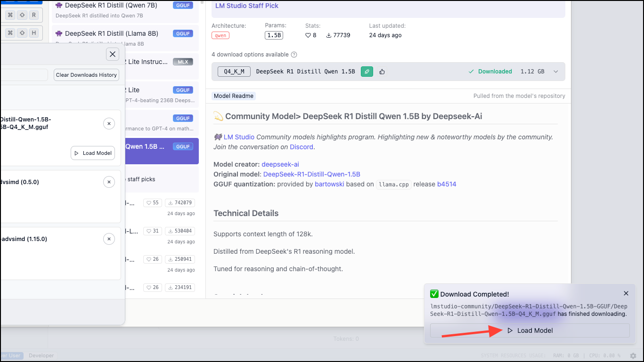Image resolution: width=644 pixels, height=362 pixels.
Task: Click the heart stat showing 8
Action: pyautogui.click(x=311, y=35)
